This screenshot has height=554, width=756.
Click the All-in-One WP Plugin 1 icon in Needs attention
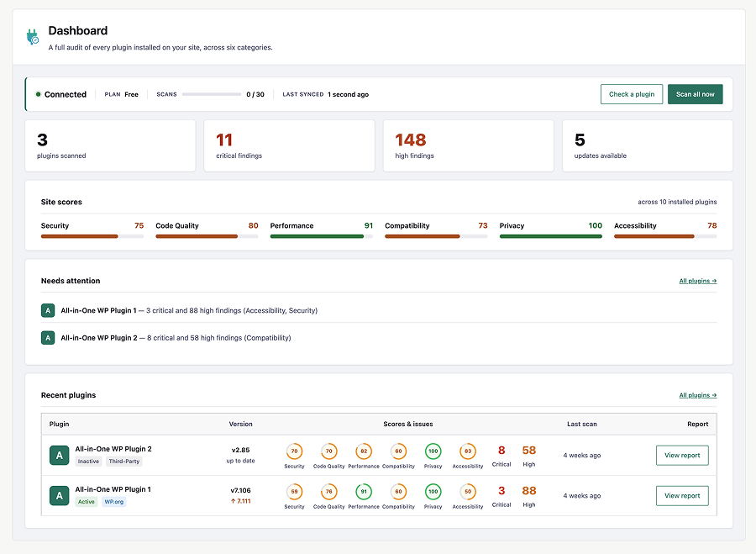point(48,310)
